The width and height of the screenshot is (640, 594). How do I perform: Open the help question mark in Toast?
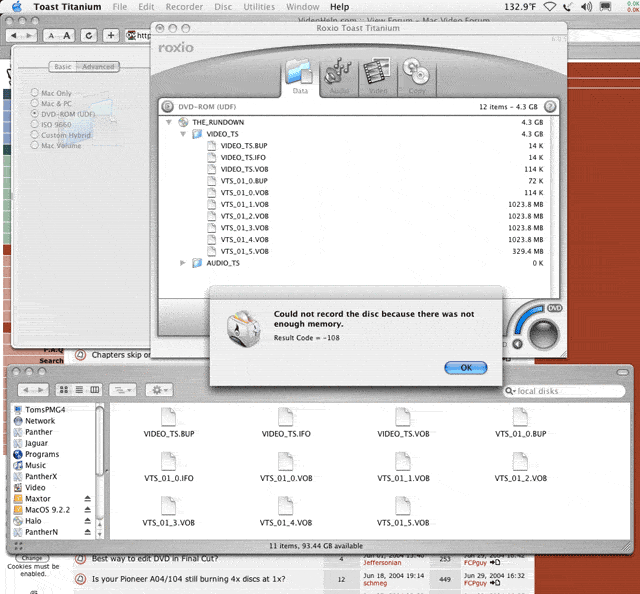[550, 107]
